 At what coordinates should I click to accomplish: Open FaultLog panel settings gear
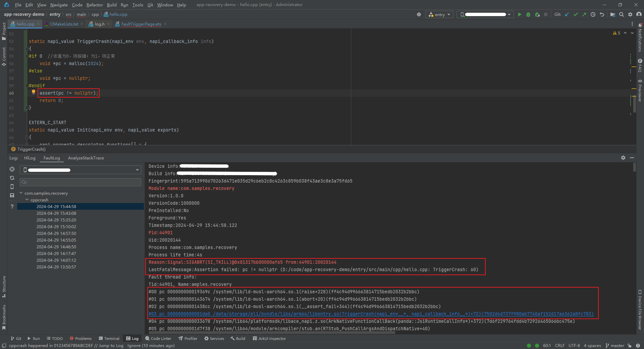click(x=623, y=158)
